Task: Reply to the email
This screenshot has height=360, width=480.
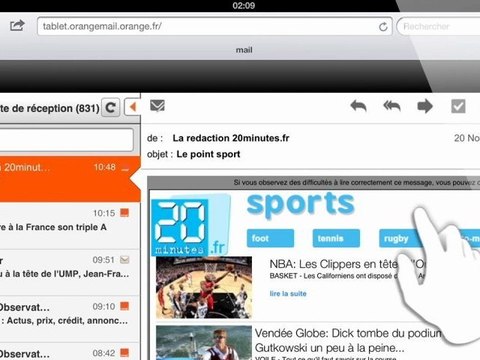Action: [x=358, y=106]
